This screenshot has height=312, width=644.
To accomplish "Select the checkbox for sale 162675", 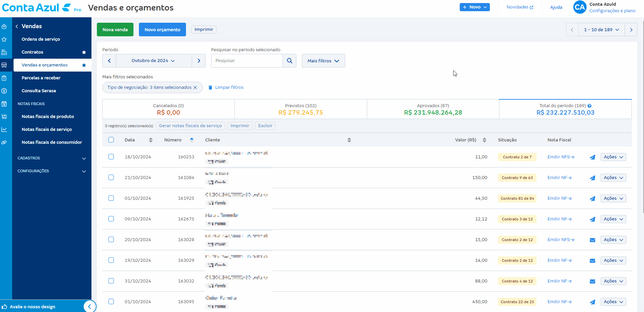I will pyautogui.click(x=111, y=219).
